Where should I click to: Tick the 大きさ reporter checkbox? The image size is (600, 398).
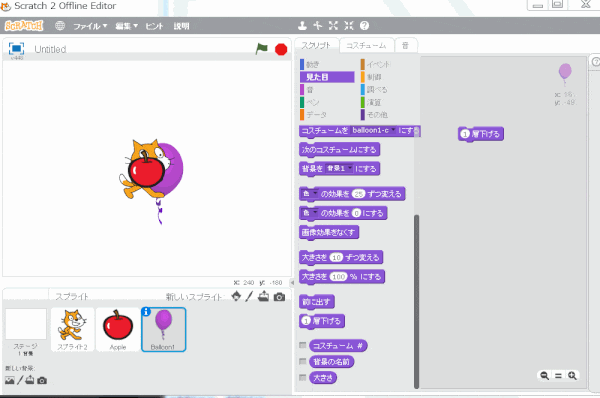[303, 377]
